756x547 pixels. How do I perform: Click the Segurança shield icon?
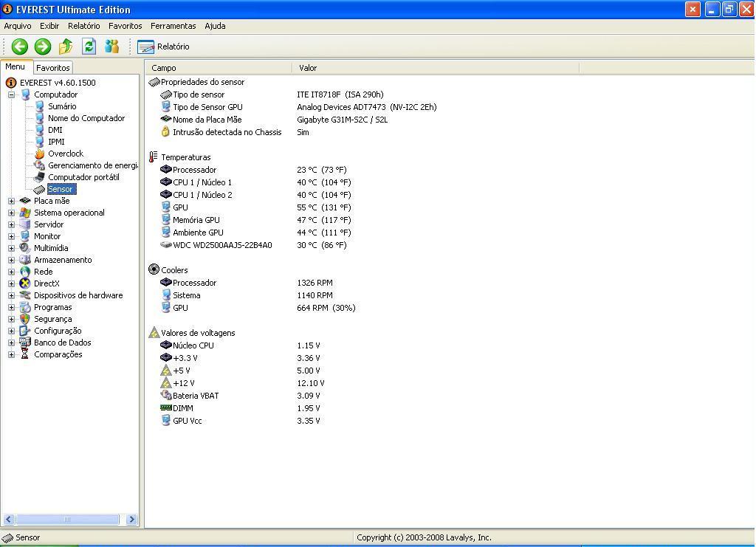click(x=25, y=319)
